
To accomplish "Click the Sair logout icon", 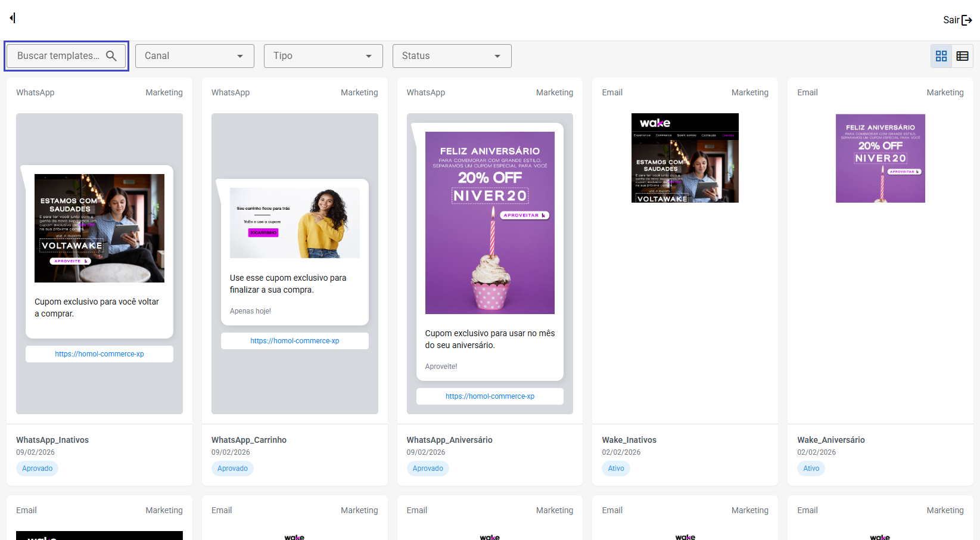I will (x=967, y=20).
